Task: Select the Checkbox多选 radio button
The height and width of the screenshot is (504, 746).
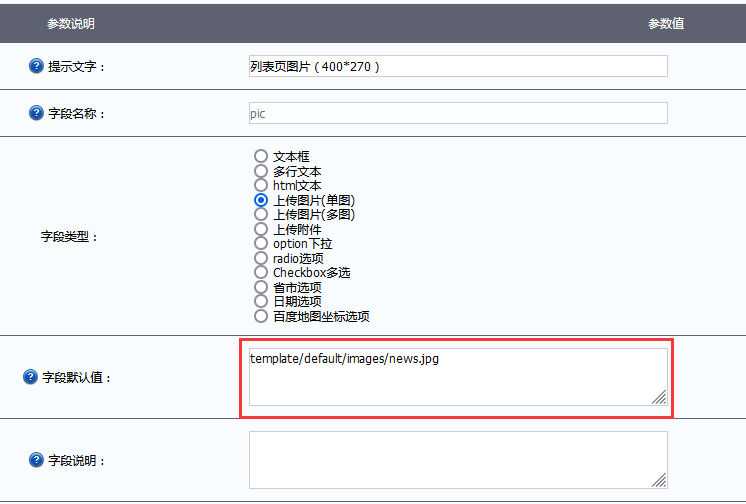Action: [x=261, y=272]
